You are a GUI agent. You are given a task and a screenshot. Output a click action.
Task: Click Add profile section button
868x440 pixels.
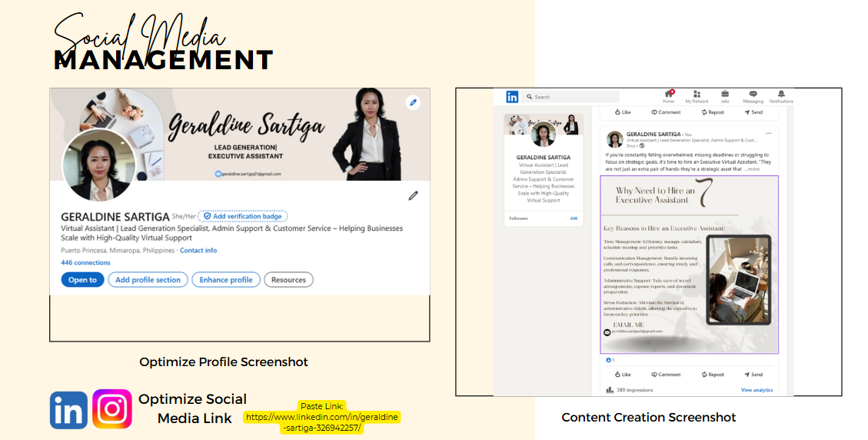pos(148,280)
